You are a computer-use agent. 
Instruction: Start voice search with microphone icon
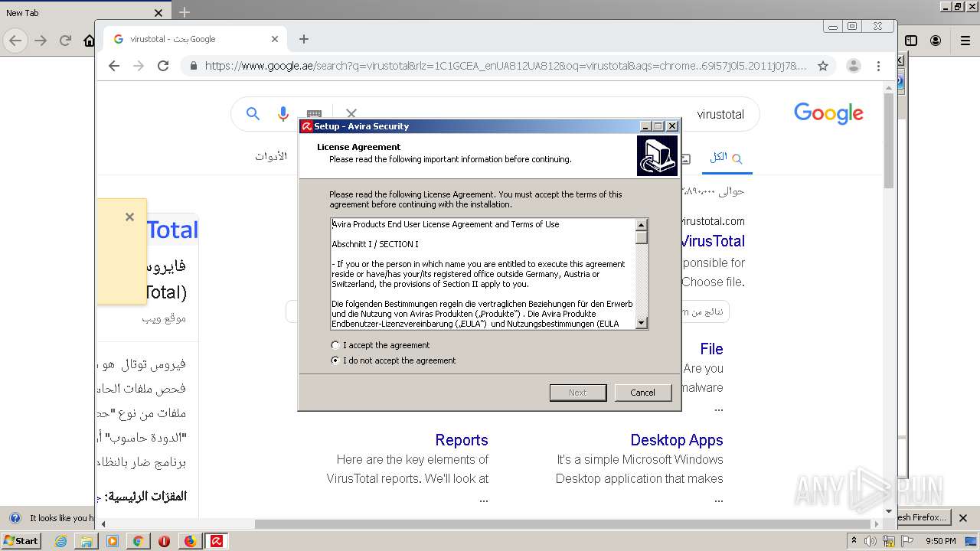[x=283, y=114]
